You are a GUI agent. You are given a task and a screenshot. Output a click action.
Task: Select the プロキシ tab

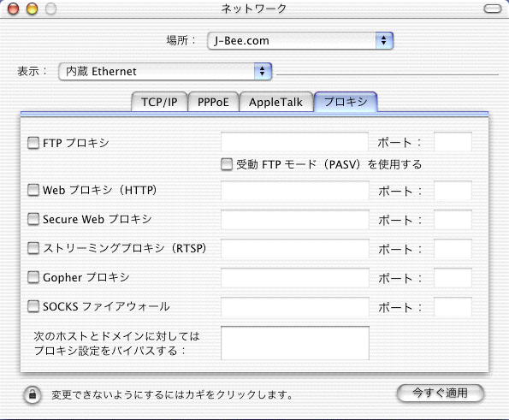tap(346, 102)
